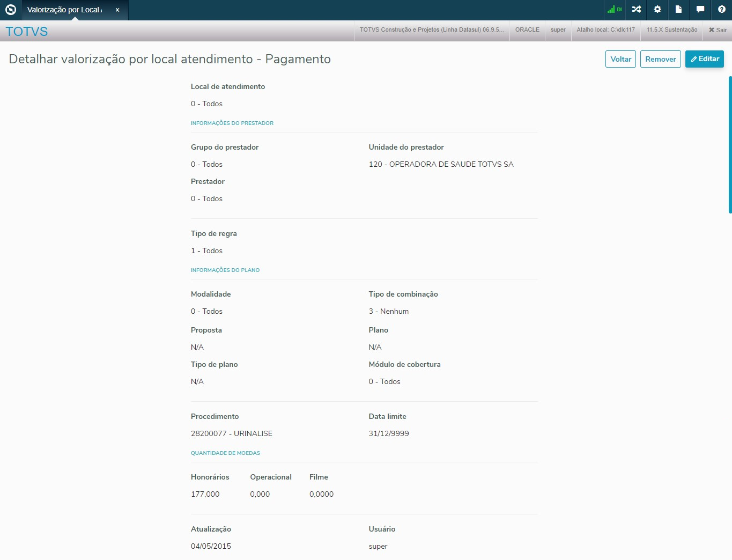Click the INFORMAÇÕES DO PRESTADOR section header
The width and height of the screenshot is (732, 560).
coord(232,123)
